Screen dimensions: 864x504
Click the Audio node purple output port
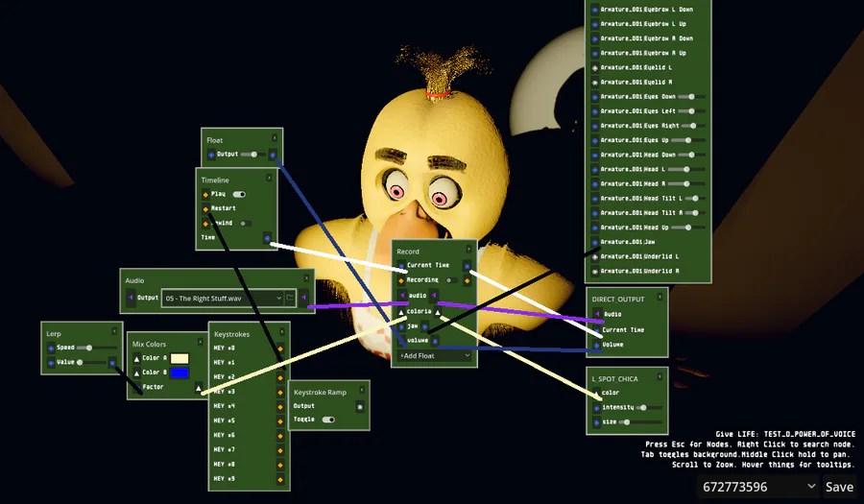pos(303,298)
